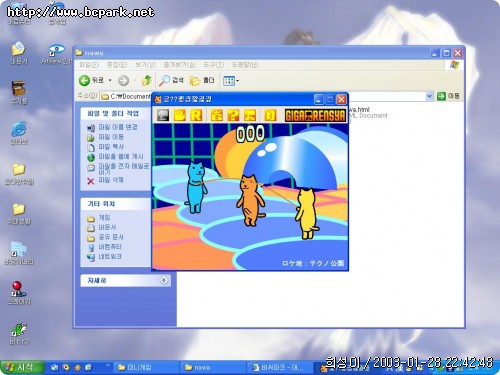Click the yellow cat in the game
Screen dimensions: 500x375
(x=307, y=213)
